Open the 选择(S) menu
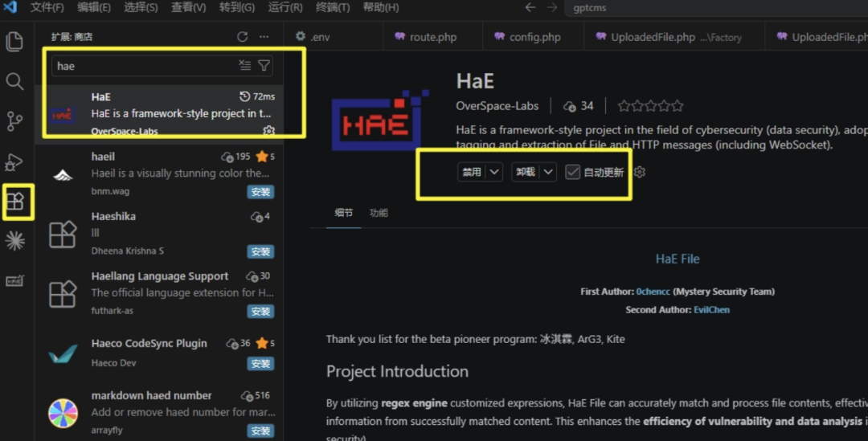This screenshot has height=441, width=868. 141,7
